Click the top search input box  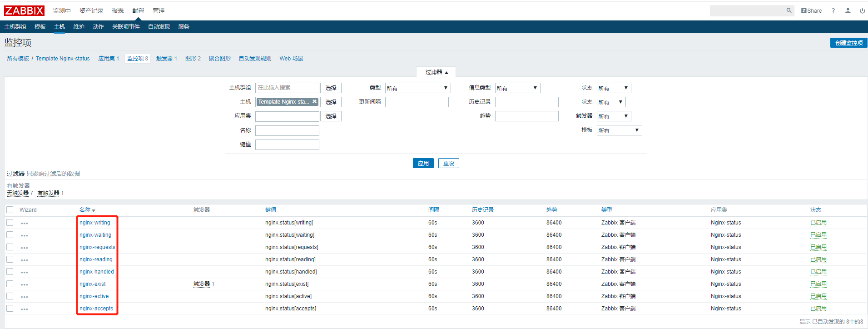[x=748, y=10]
